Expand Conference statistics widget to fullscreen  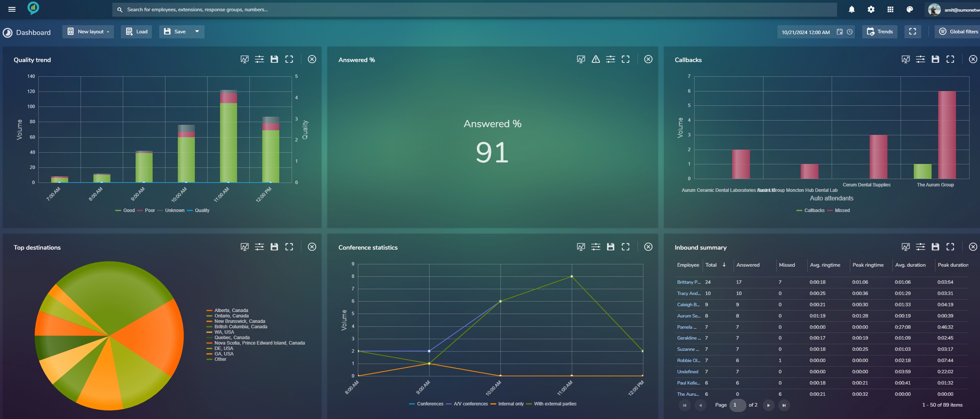625,247
